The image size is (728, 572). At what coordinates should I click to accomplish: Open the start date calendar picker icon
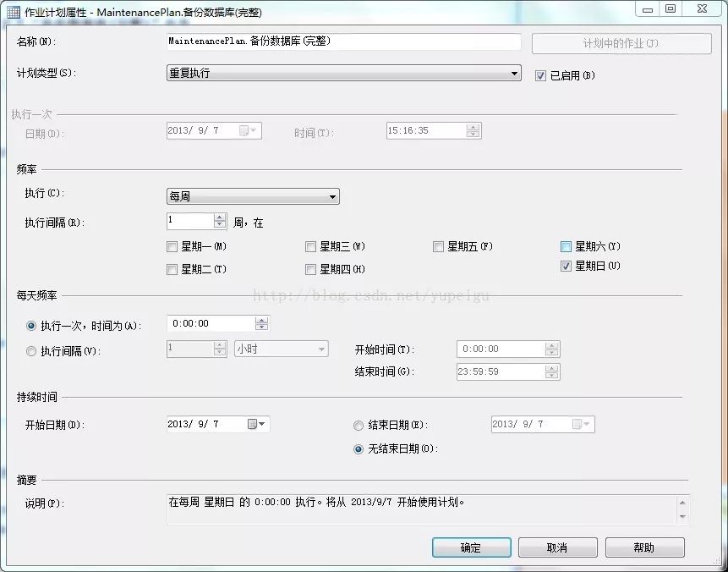click(255, 424)
